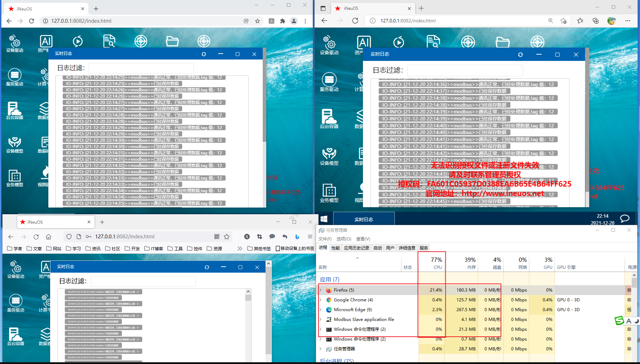Click Firefox log list scrollbar thumb
640x364 pixels.
(x=248, y=298)
